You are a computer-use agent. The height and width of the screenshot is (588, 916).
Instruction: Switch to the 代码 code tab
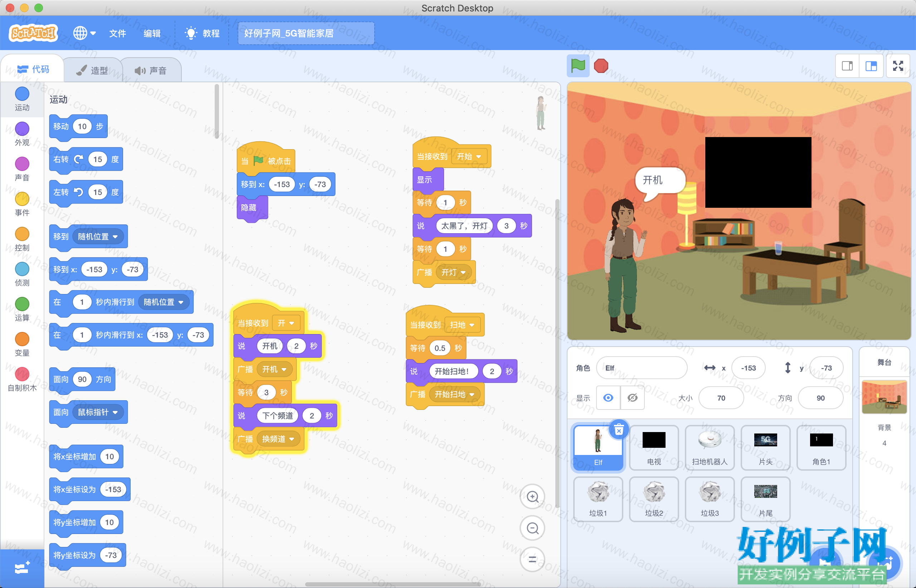pos(33,69)
